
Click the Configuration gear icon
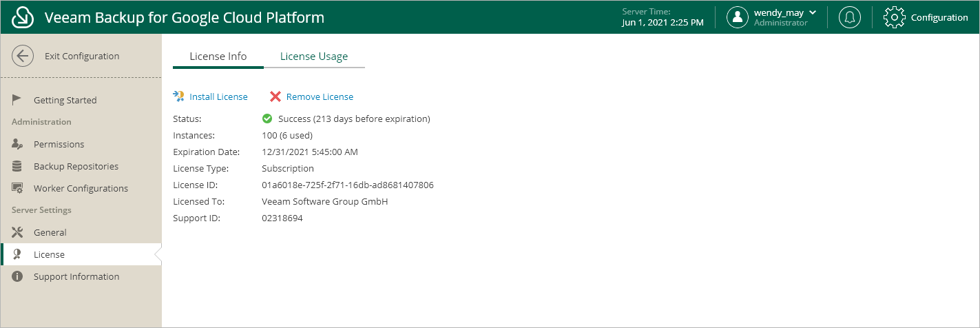pos(894,17)
